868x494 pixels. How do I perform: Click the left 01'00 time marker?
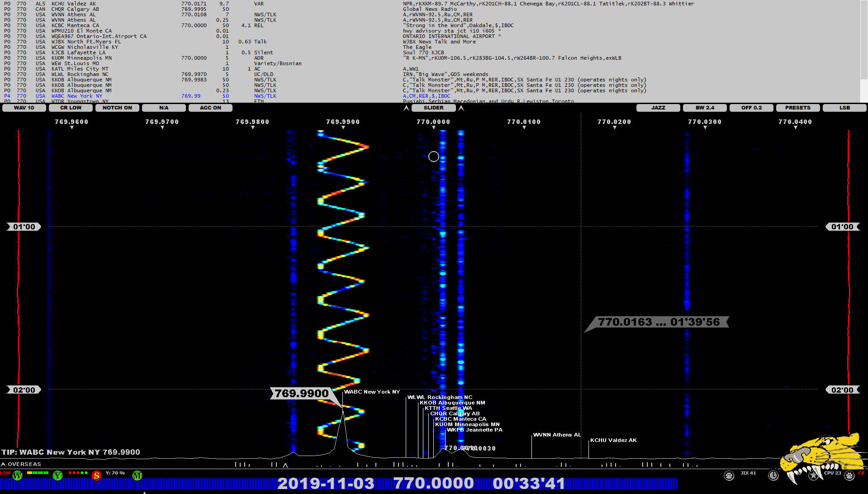pos(24,227)
